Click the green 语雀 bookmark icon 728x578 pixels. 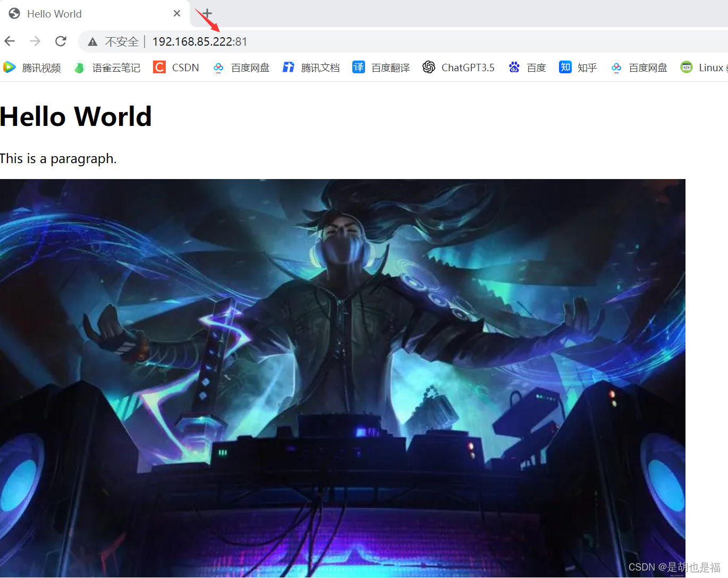[x=79, y=67]
